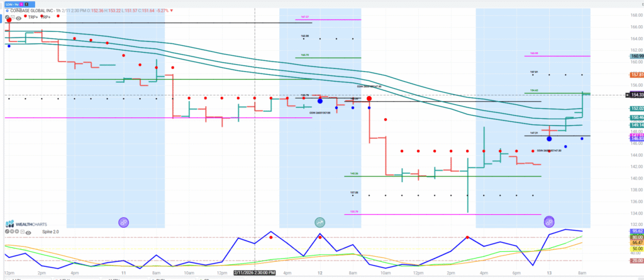
Task: Open Spike 2.0 indicator settings icon
Action: point(12,232)
